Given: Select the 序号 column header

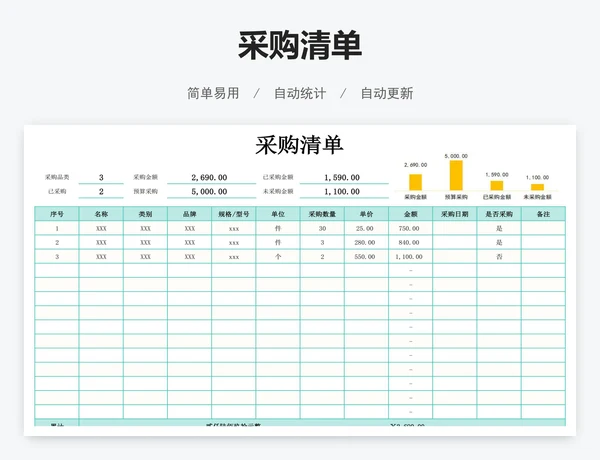Looking at the screenshot, I should (57, 214).
